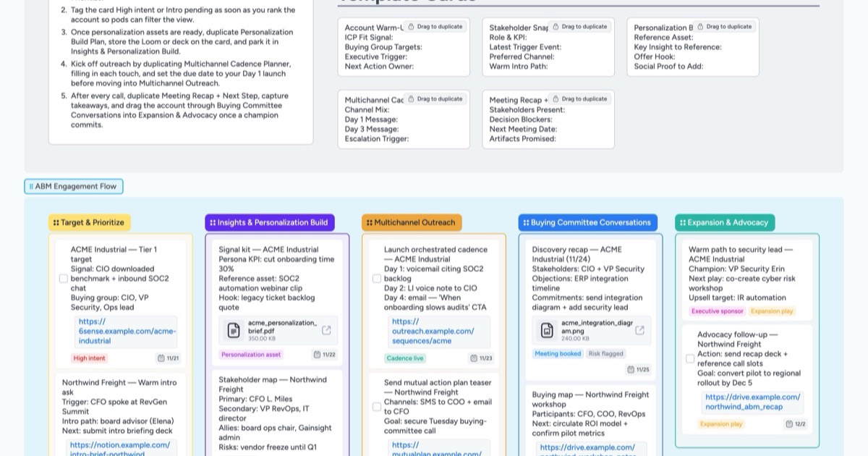Click lock icon on Multichannel Cadence template
This screenshot has width=868, height=456.
click(x=411, y=99)
